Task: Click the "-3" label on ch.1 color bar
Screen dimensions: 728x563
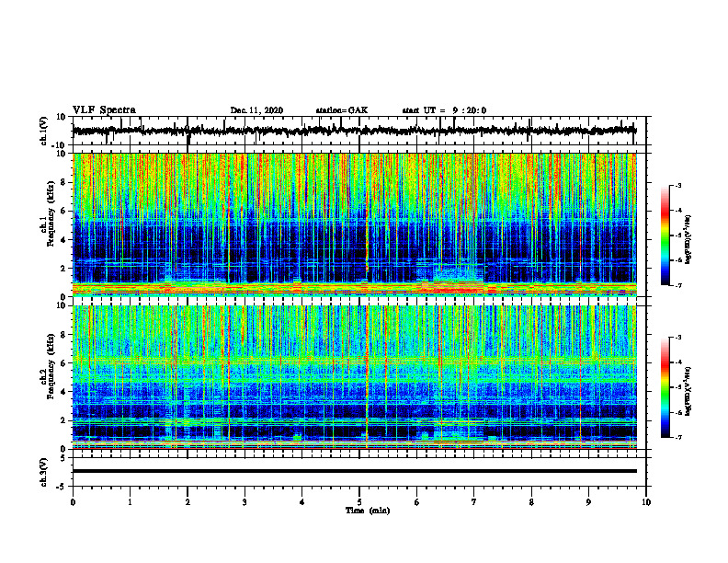Action: pyautogui.click(x=678, y=185)
